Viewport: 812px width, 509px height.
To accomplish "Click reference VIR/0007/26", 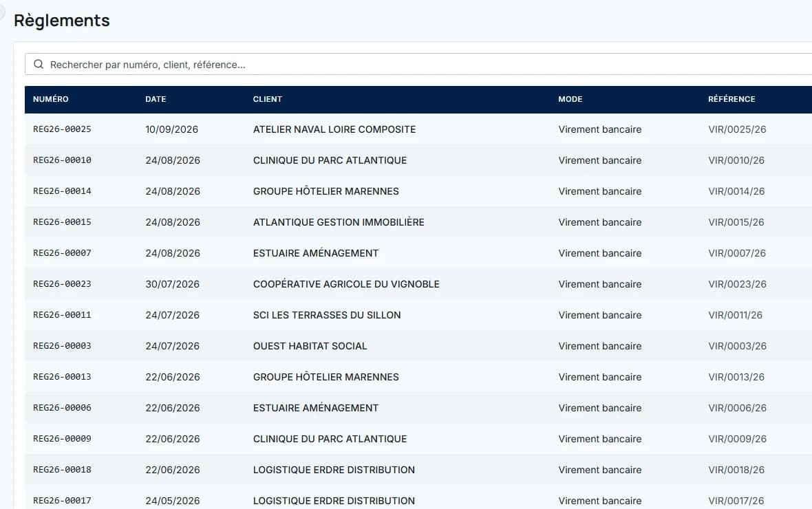I will [737, 253].
